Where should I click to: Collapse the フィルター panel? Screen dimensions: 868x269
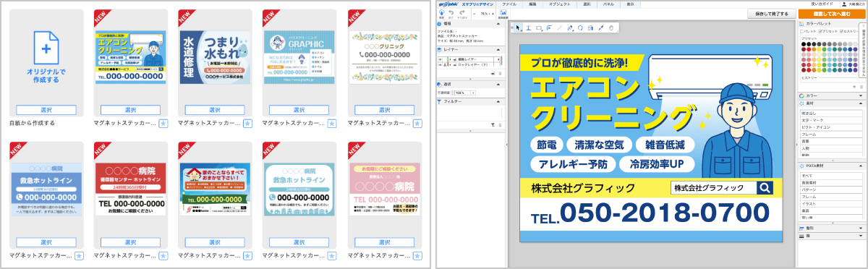[x=498, y=102]
